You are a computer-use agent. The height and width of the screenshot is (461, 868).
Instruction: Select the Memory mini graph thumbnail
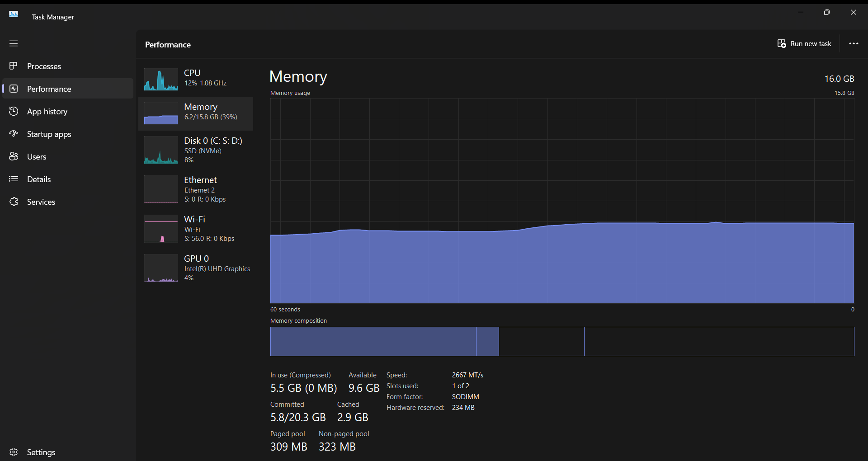[161, 113]
